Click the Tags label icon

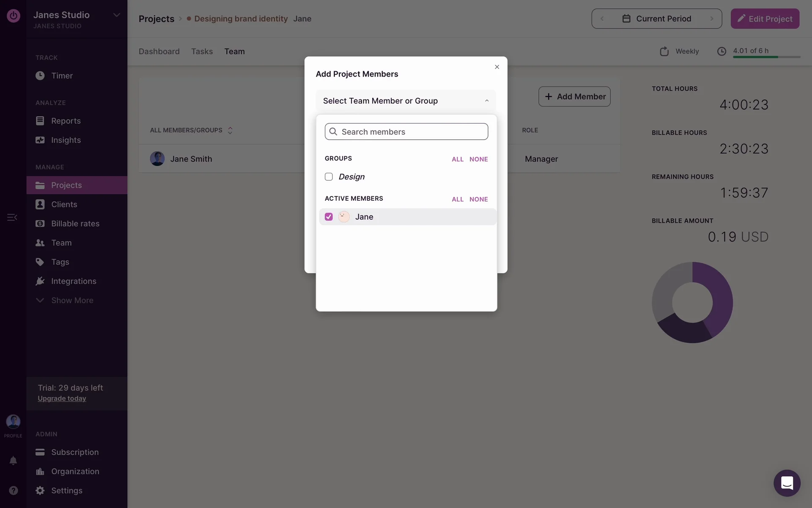40,262
